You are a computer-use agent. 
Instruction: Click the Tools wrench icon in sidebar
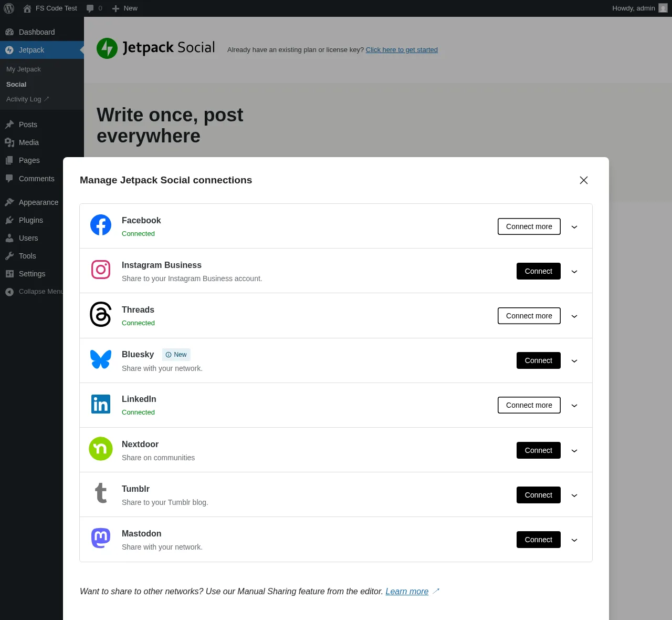click(x=9, y=256)
